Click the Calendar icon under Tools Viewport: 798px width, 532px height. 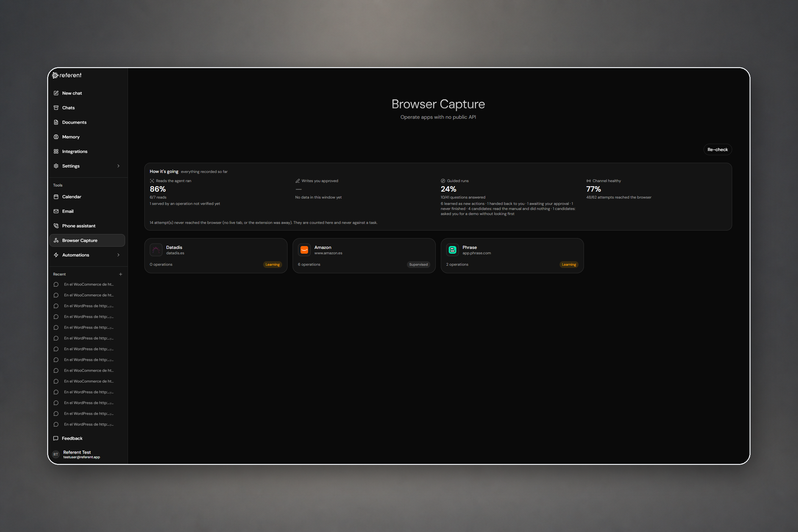pyautogui.click(x=56, y=197)
